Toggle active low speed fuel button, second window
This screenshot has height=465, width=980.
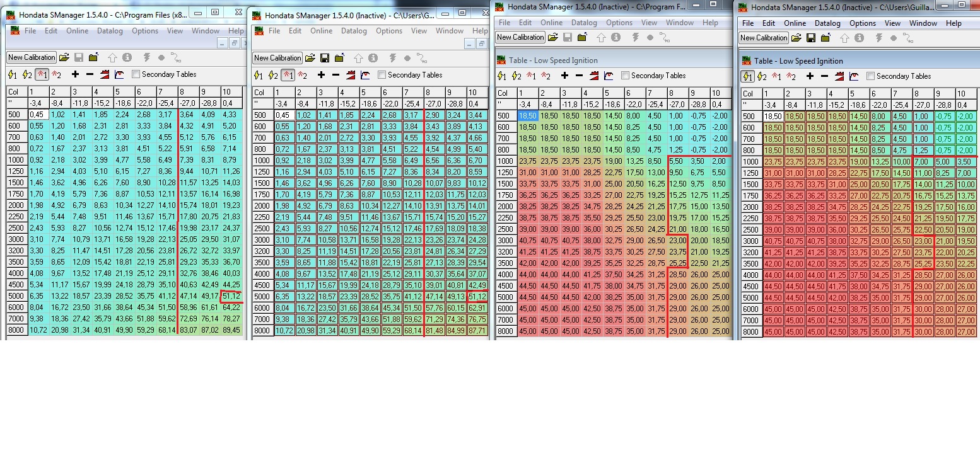point(288,75)
